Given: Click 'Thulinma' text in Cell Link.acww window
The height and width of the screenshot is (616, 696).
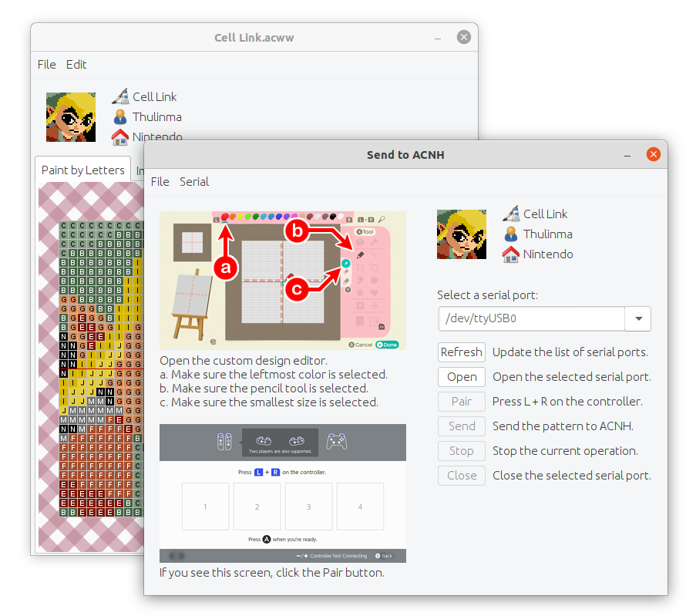Looking at the screenshot, I should (x=157, y=117).
